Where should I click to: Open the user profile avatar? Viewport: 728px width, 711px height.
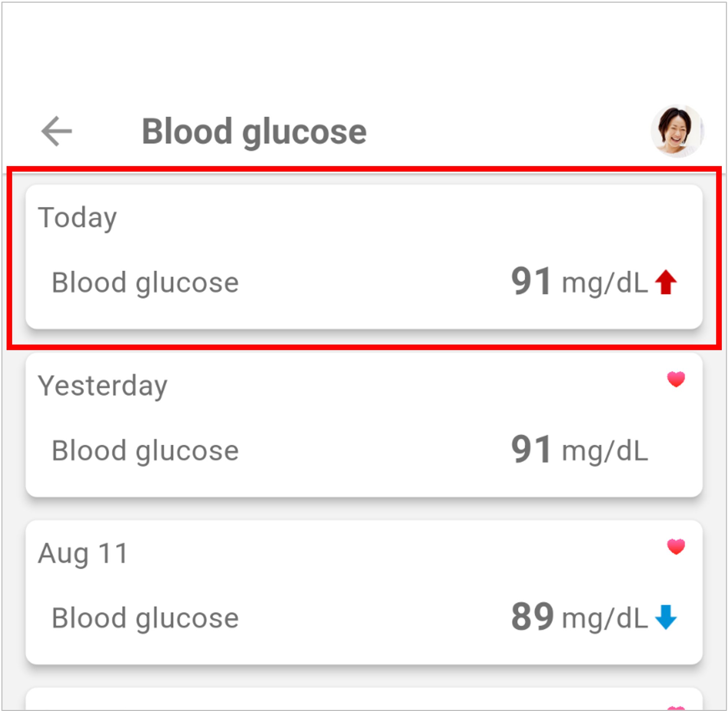(x=677, y=131)
